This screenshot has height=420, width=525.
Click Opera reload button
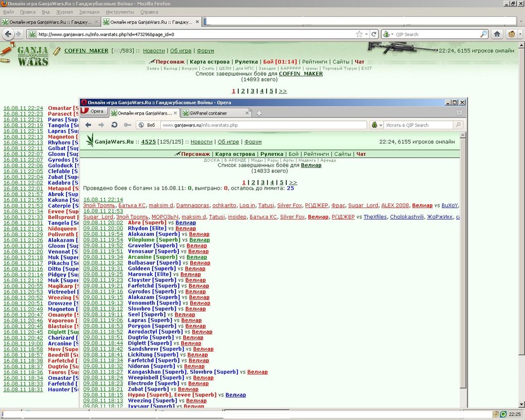(114, 125)
